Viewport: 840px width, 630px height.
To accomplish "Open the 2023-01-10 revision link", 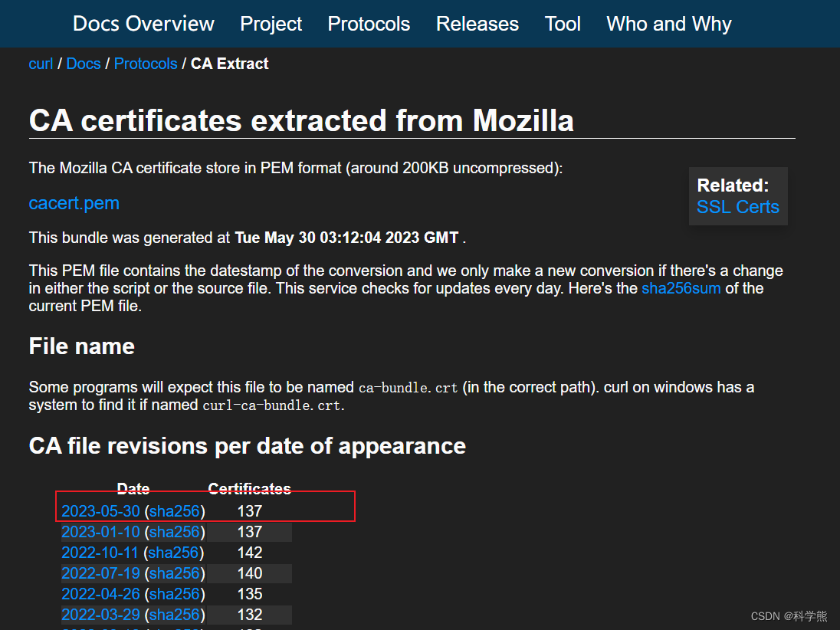I will click(100, 532).
